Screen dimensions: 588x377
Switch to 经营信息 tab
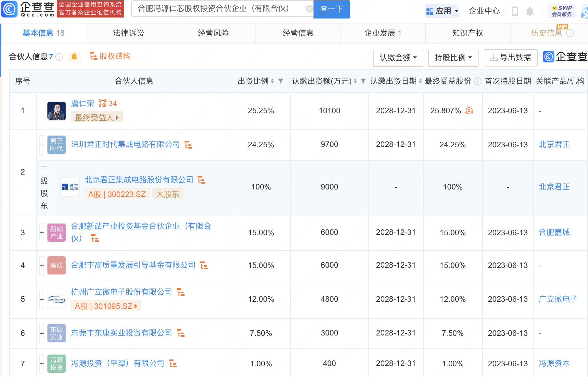point(298,33)
